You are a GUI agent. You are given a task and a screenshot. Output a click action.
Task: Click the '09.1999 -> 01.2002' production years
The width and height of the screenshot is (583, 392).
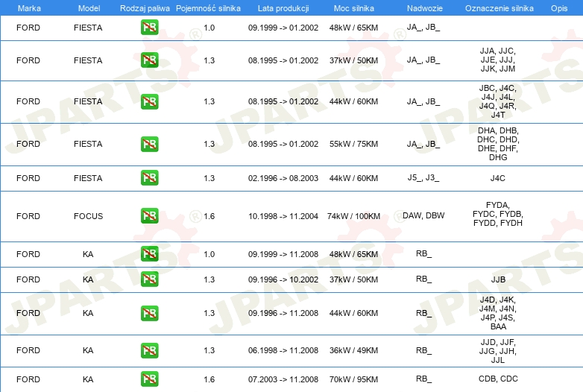tap(283, 28)
